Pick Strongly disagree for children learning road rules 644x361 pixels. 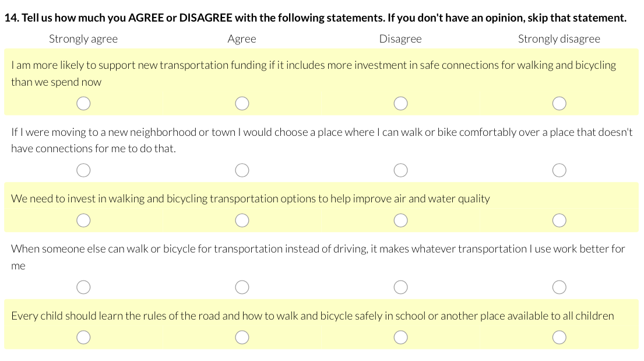(x=559, y=337)
